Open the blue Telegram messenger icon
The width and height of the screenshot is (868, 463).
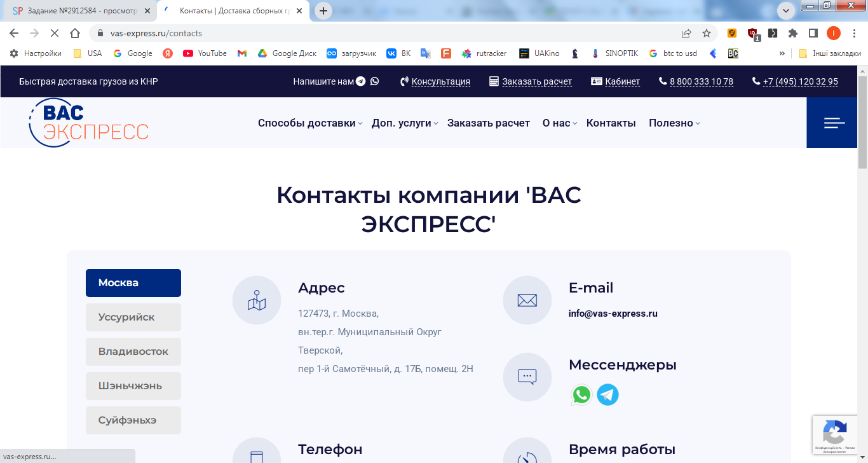click(608, 395)
